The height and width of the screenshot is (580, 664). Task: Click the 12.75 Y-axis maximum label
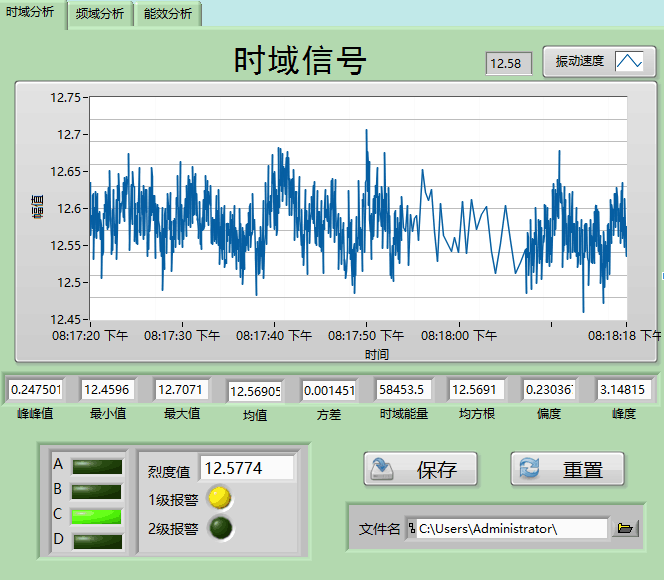[66, 98]
